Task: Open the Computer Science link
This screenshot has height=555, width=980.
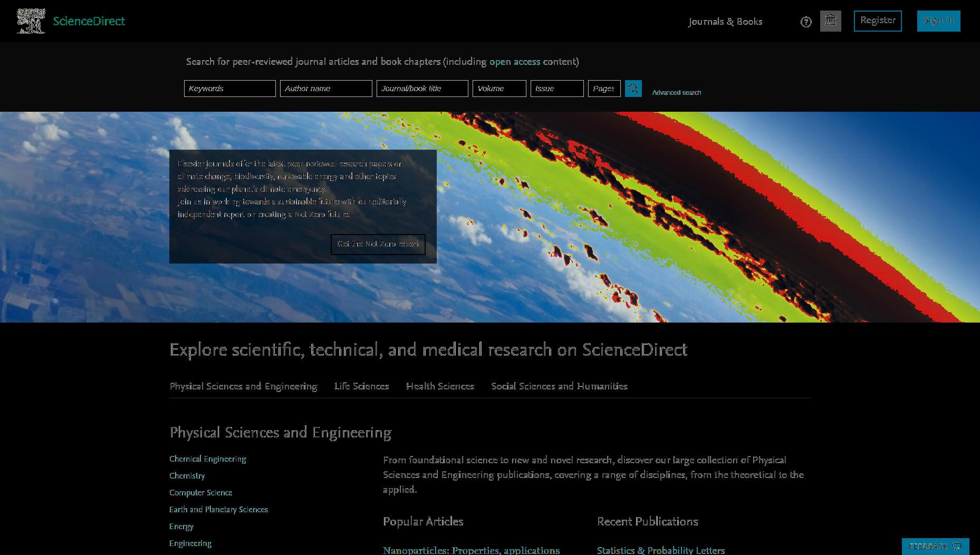Action: (x=201, y=493)
